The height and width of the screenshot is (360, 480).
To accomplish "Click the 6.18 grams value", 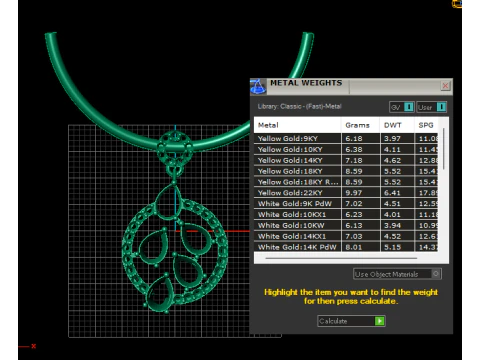I will pos(354,138).
